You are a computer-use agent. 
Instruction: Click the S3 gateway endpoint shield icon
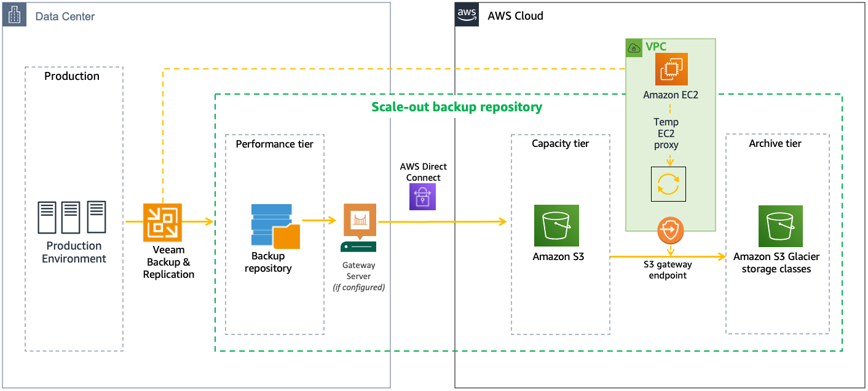669,230
